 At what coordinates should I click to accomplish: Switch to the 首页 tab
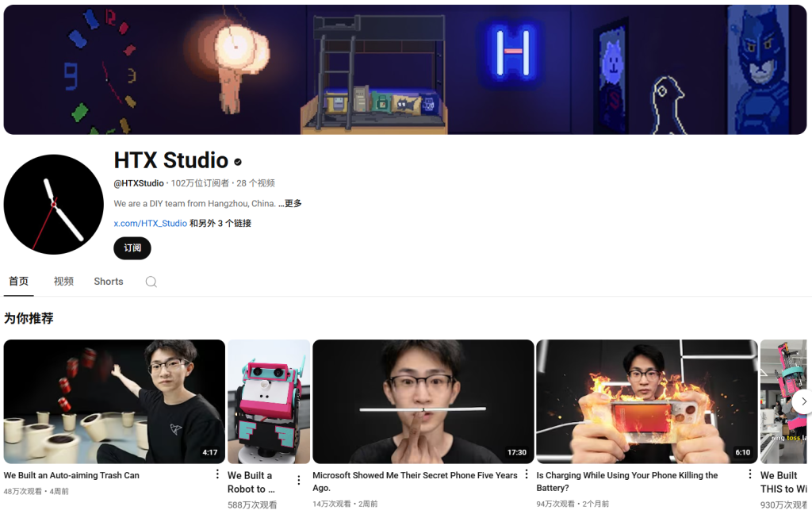pos(19,282)
